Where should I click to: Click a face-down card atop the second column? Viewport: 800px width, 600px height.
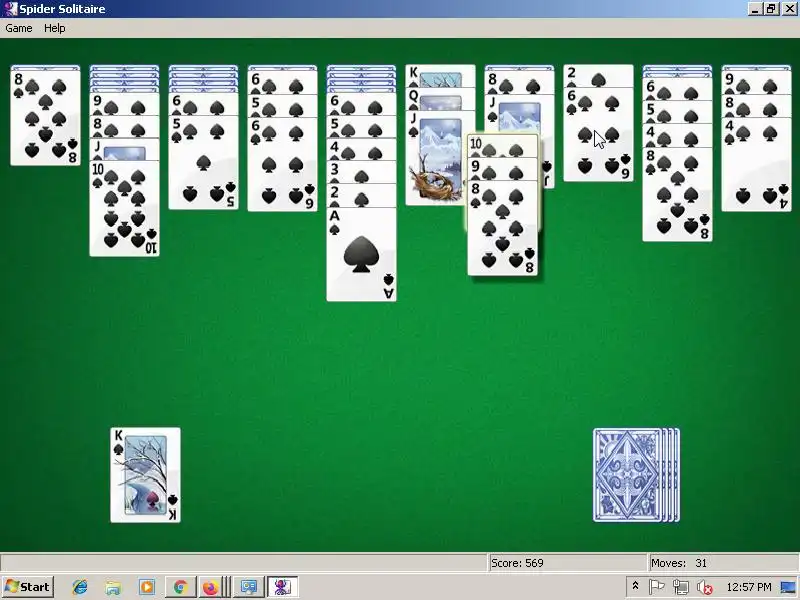[x=124, y=68]
